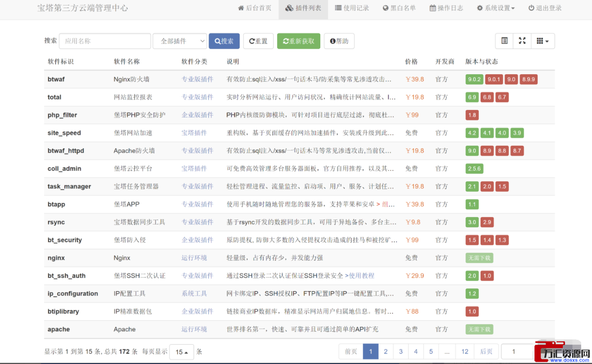592x364 pixels.
Task: Toggle fullscreen table icon
Action: 522,41
